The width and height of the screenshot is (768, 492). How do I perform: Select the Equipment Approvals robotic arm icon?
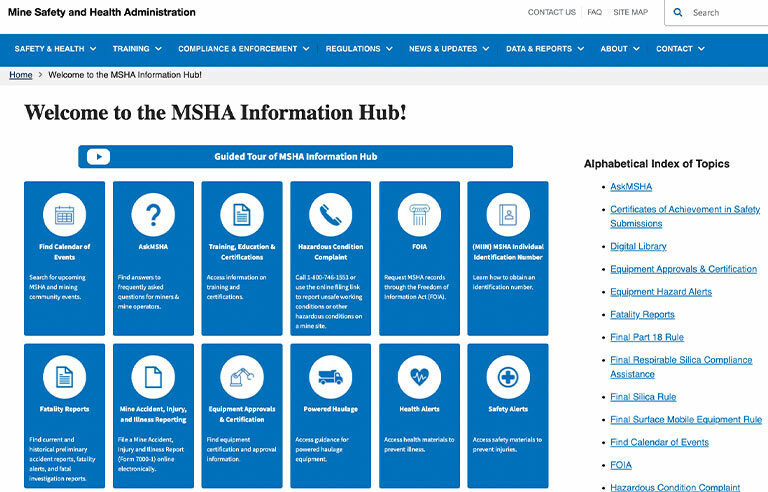coord(241,377)
